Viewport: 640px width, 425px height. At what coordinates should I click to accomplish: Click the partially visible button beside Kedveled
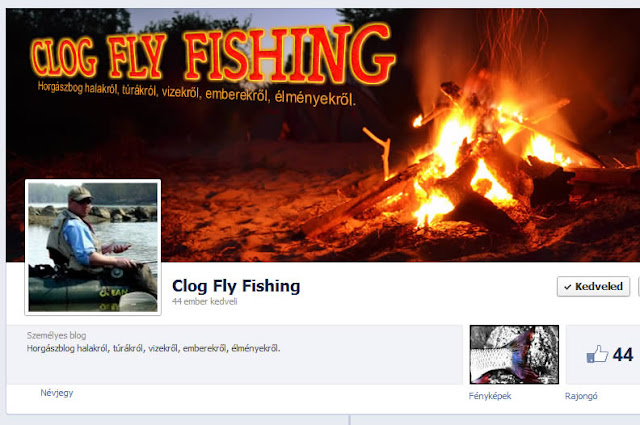[x=638, y=287]
